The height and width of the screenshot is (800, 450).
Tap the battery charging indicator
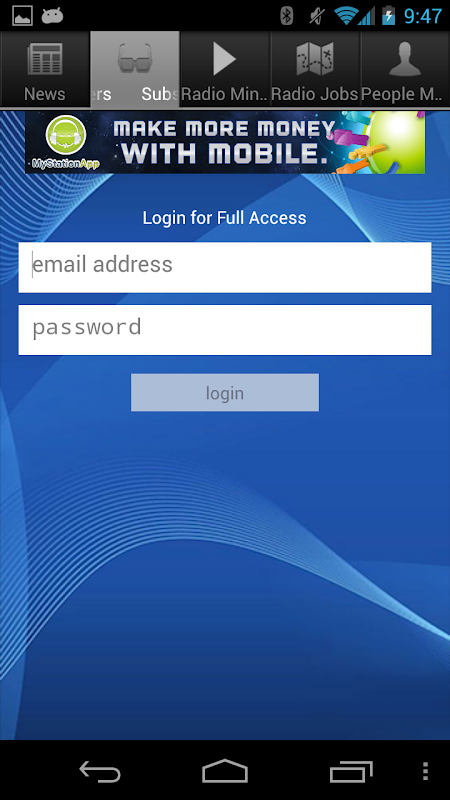389,15
